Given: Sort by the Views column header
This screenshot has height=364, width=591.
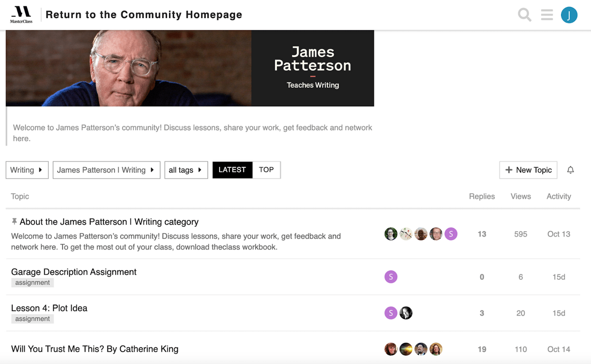Looking at the screenshot, I should click(x=521, y=196).
